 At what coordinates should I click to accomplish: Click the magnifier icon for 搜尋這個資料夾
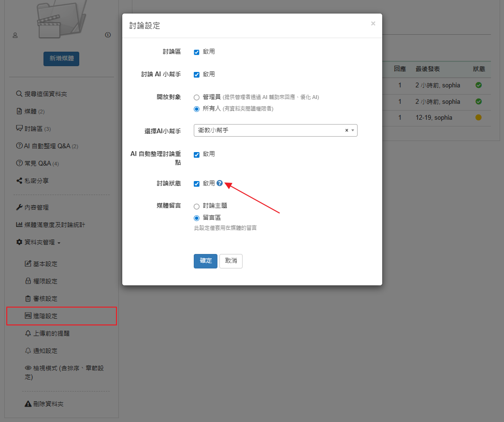19,94
